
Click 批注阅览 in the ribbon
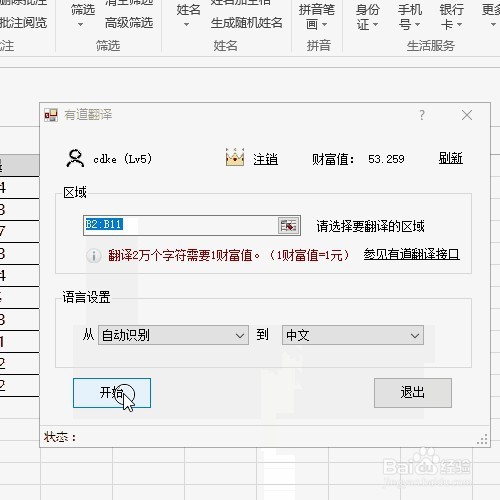pyautogui.click(x=23, y=23)
